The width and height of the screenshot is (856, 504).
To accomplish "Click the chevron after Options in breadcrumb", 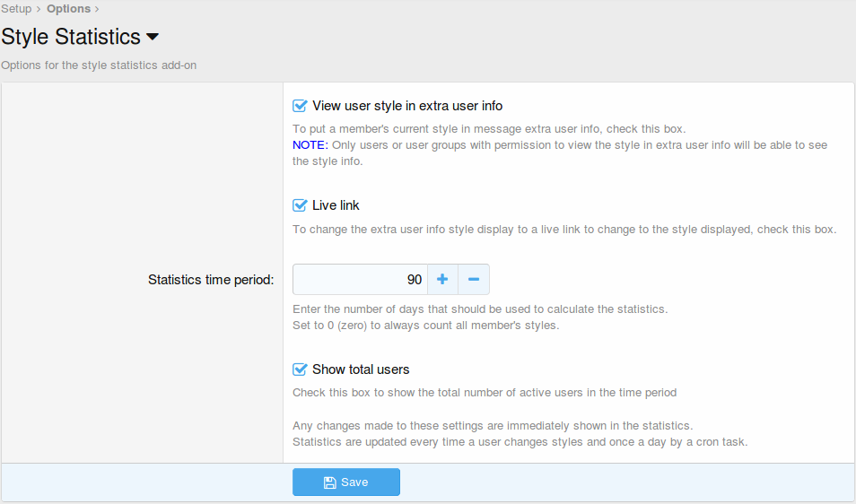I will 97,9.
